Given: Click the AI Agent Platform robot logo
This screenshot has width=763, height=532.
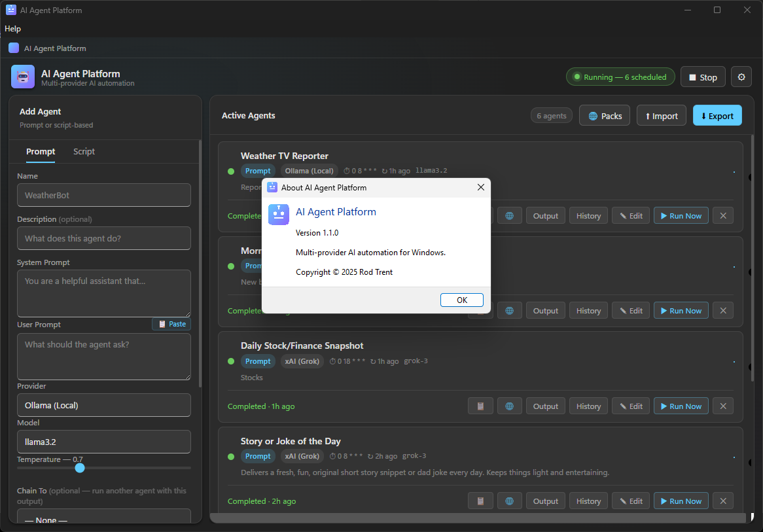Looking at the screenshot, I should pos(23,77).
